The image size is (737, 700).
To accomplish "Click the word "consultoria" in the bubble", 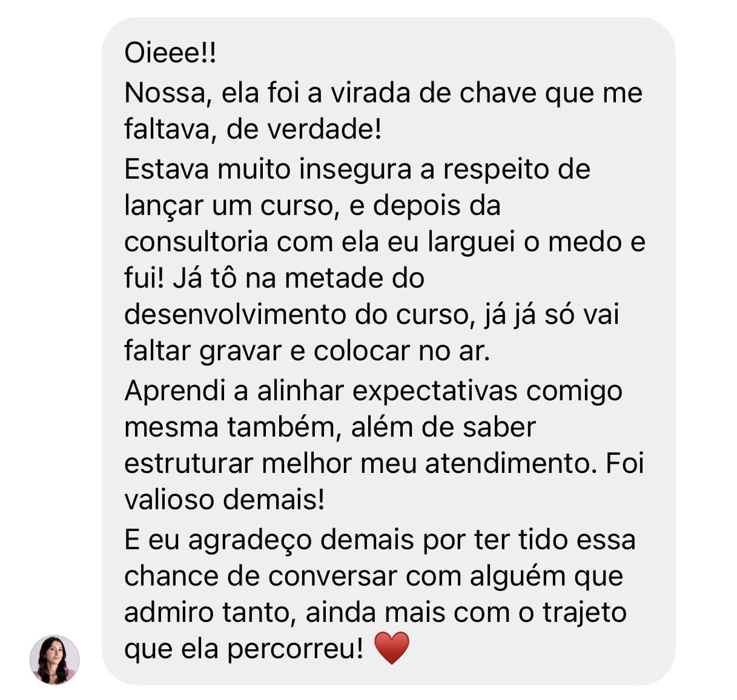I will 196,242.
